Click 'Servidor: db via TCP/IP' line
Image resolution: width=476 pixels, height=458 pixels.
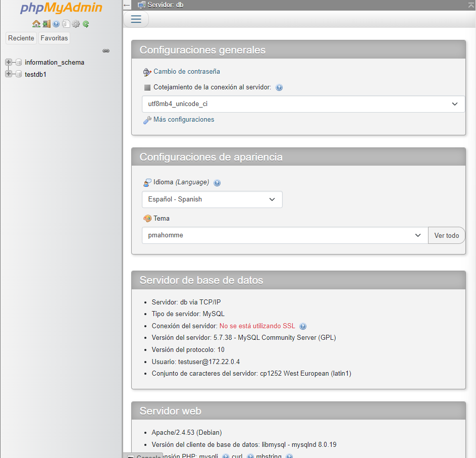pyautogui.click(x=186, y=302)
